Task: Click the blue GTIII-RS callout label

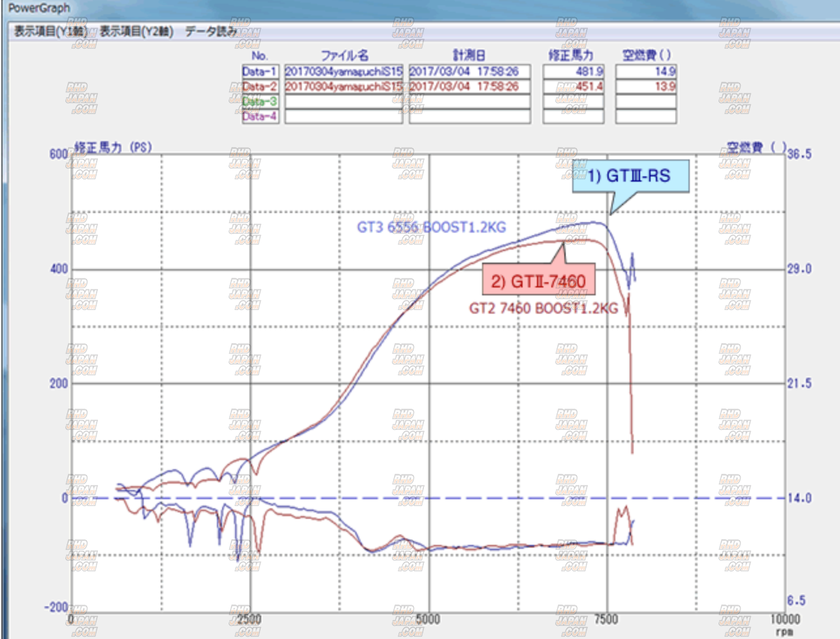Action: pos(630,176)
